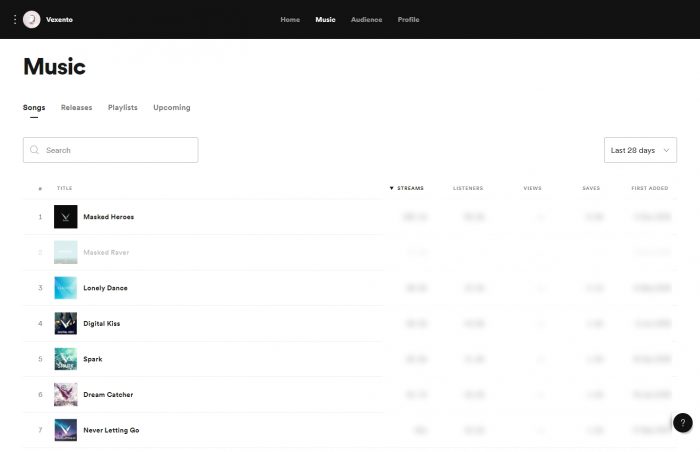Click the Lonely Dance cover thumbnail
Viewport: 700px width, 452px height.
pyautogui.click(x=66, y=288)
